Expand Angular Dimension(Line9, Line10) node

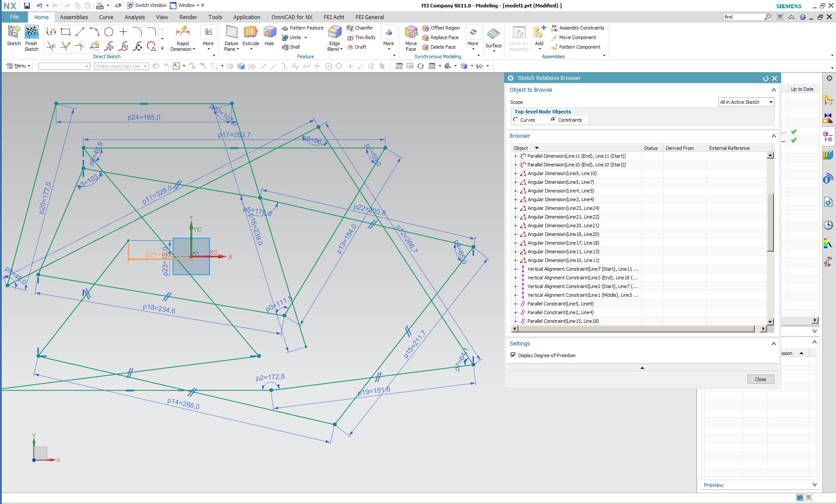[x=516, y=173]
